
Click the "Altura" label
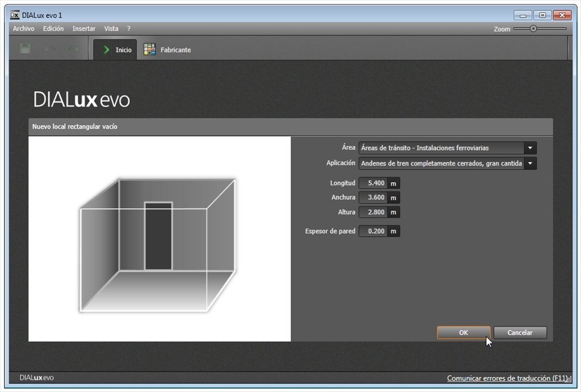coord(346,212)
